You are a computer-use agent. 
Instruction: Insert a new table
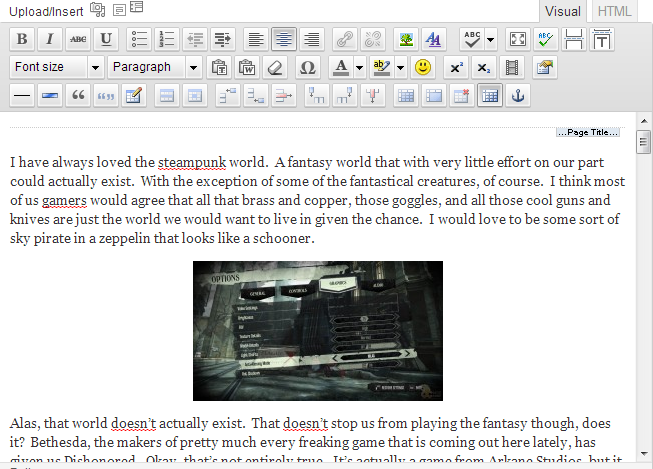[x=490, y=95]
